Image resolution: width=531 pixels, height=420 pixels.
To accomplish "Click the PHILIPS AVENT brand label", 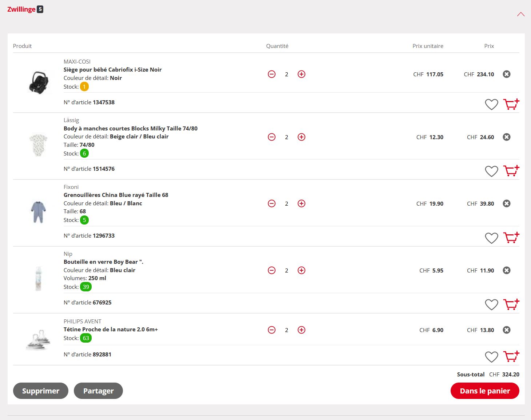I will [83, 322].
